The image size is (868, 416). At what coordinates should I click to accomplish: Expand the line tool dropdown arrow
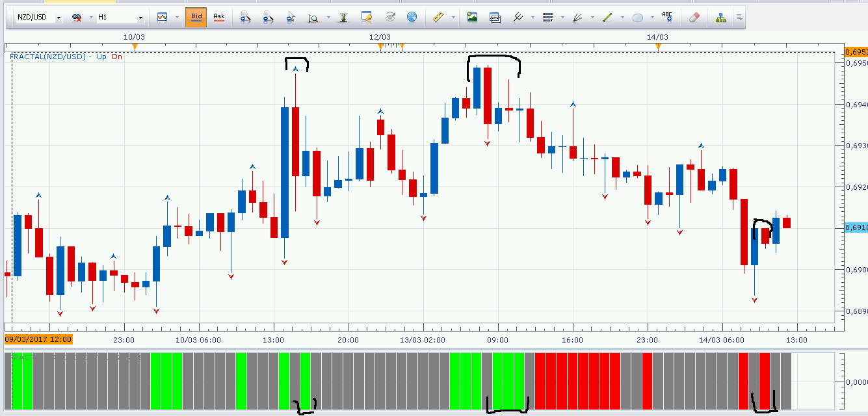tap(622, 18)
